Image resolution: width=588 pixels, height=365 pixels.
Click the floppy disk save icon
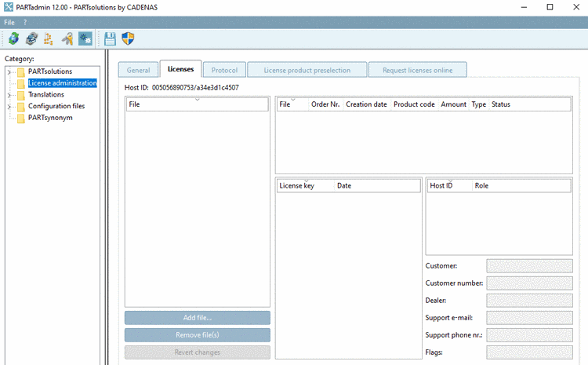[110, 38]
